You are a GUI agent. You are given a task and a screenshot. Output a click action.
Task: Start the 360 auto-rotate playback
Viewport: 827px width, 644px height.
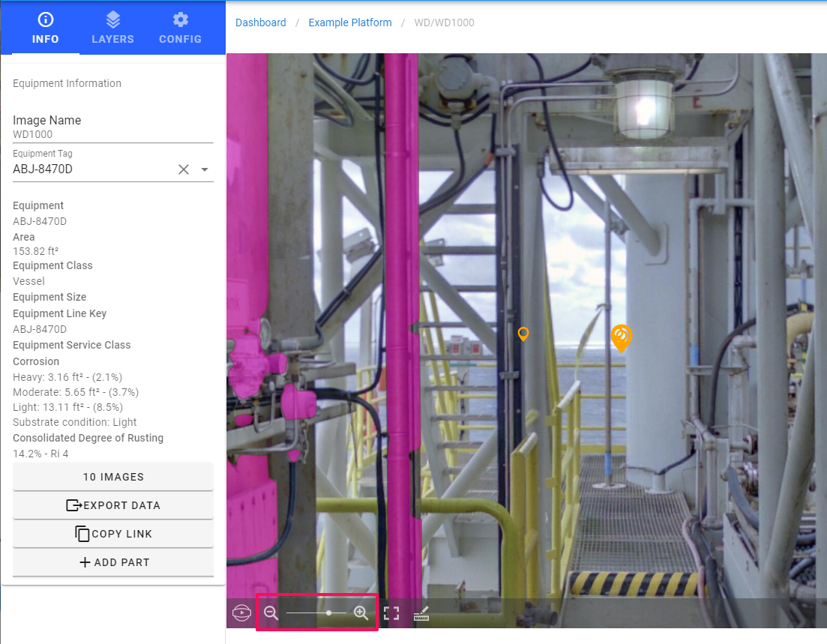coord(241,613)
